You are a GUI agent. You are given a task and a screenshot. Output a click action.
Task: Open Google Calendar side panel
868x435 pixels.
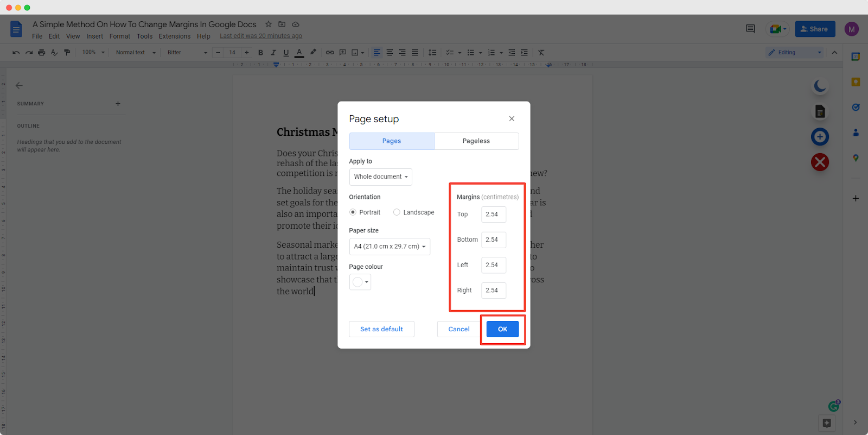(856, 56)
